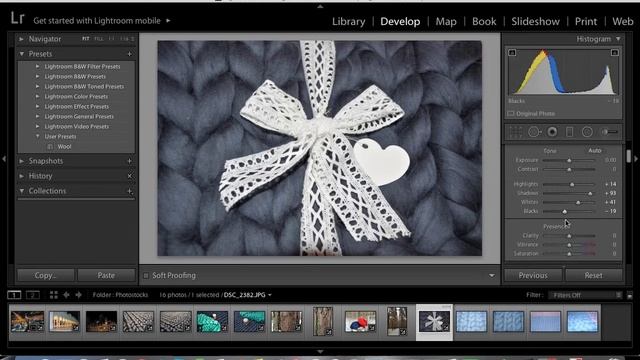Open the Filters Off dropdown

586,295
